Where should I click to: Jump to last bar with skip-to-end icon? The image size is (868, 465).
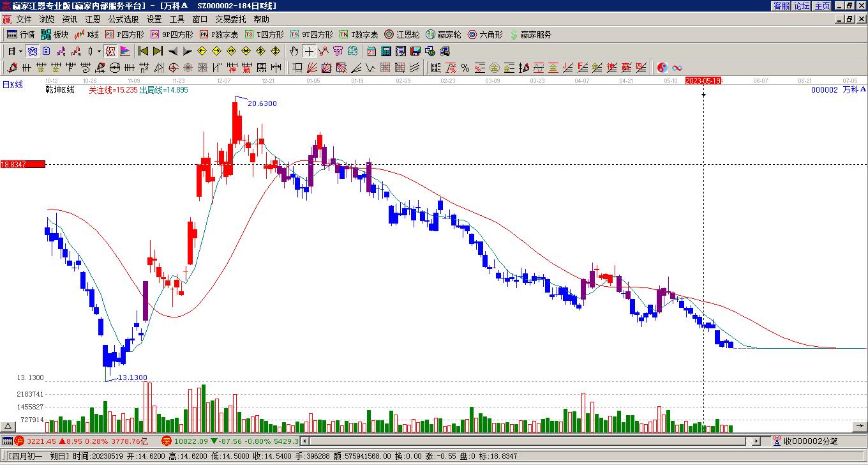(158, 51)
